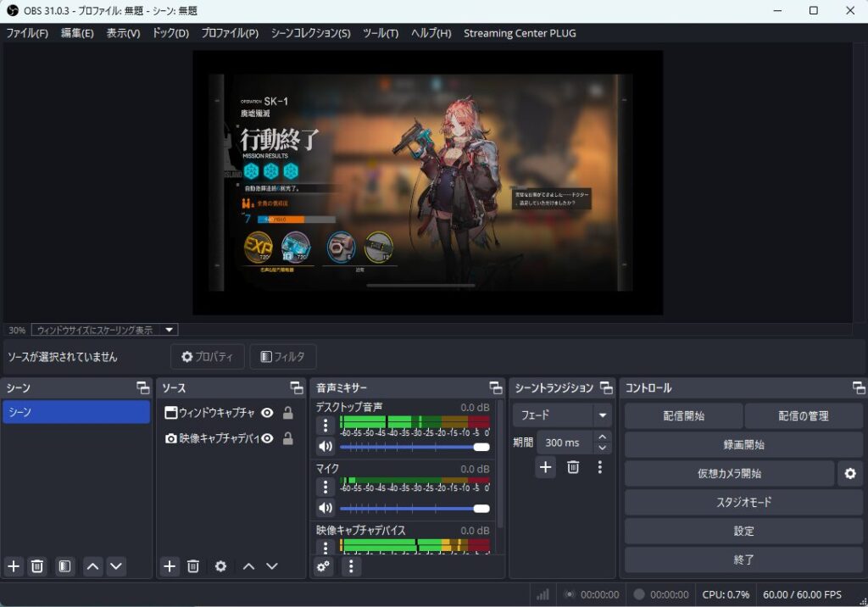Open virtual camera settings gear
This screenshot has width=868, height=607.
850,474
